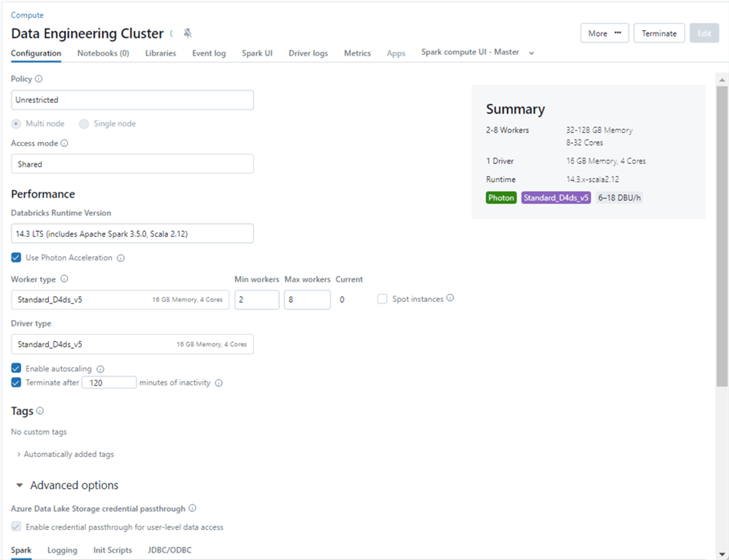The image size is (729, 560).
Task: Click the Spot instances info icon
Action: (450, 298)
